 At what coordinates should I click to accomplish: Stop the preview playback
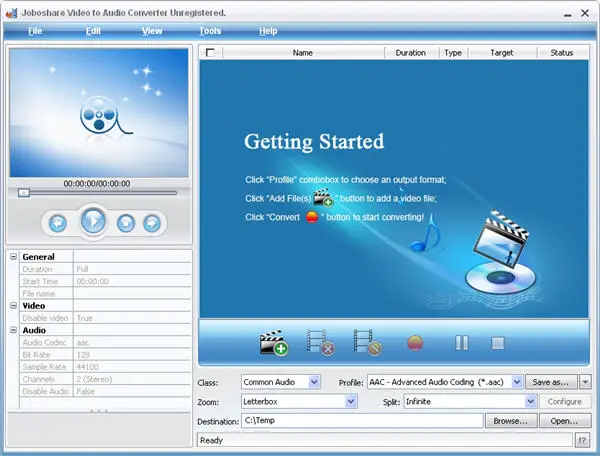[126, 223]
